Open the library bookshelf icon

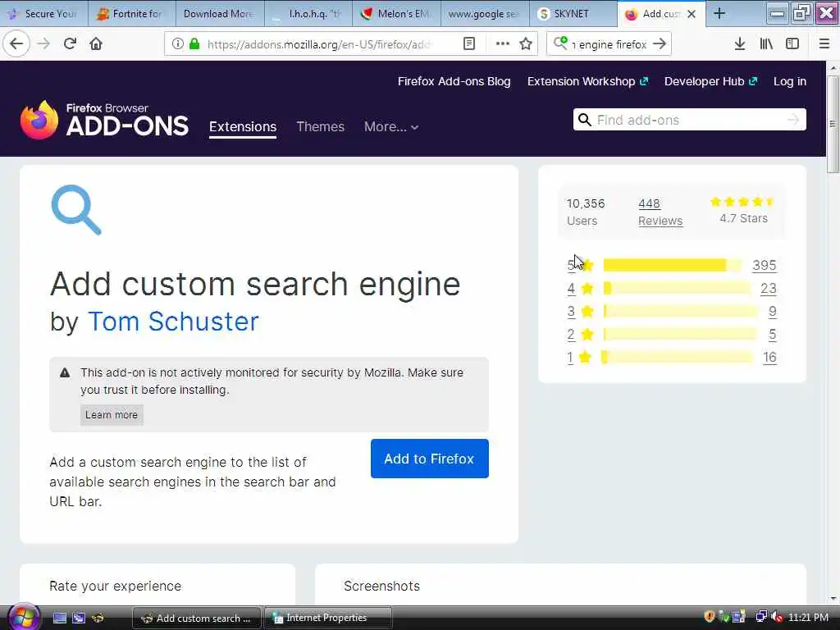coord(766,44)
